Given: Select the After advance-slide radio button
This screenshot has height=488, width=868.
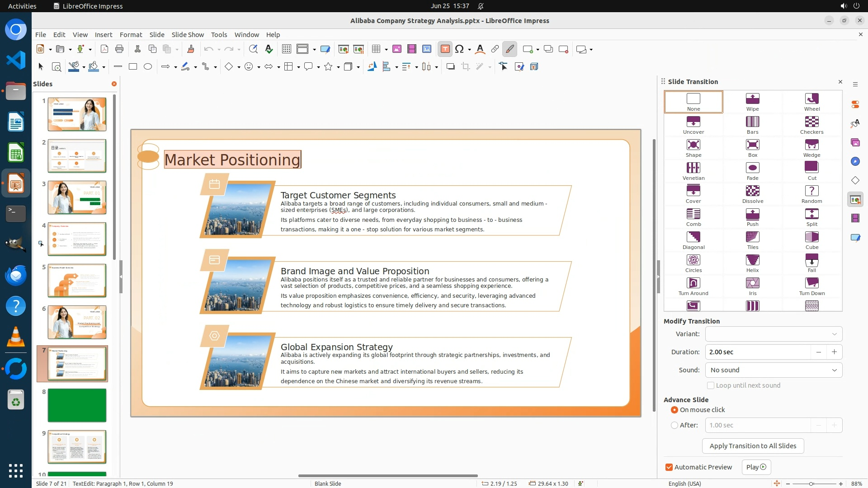Looking at the screenshot, I should 675,425.
